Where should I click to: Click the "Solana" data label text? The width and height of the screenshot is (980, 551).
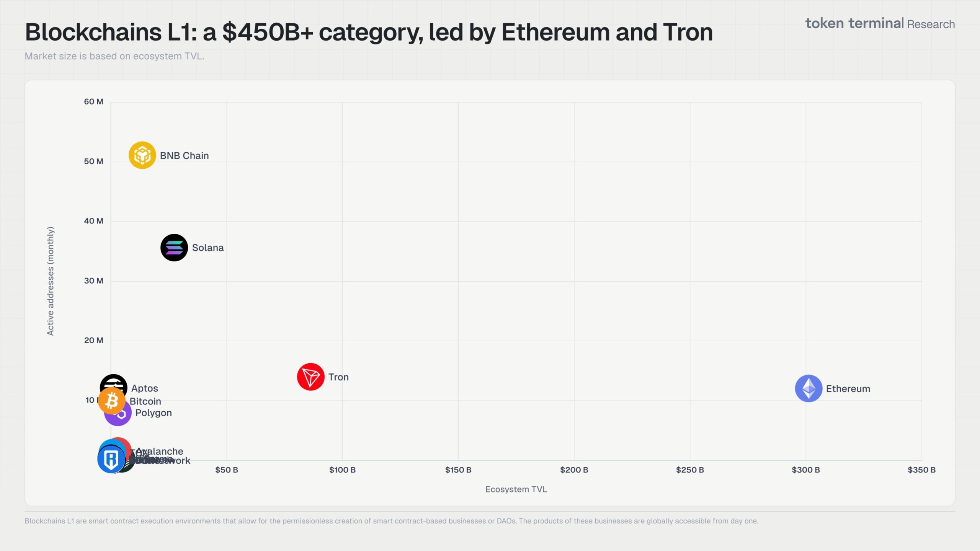click(208, 248)
